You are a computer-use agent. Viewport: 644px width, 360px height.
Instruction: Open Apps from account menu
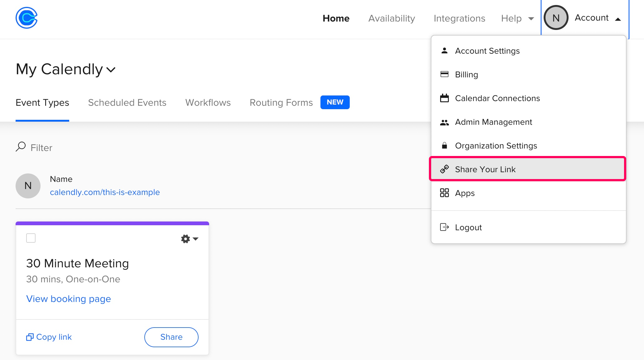tap(529, 193)
